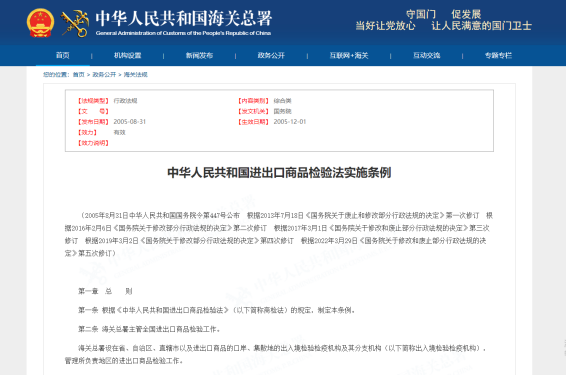Click the paragraph starting 海关总署设在省、自治区
566x375 pixels.
pyautogui.click(x=276, y=354)
